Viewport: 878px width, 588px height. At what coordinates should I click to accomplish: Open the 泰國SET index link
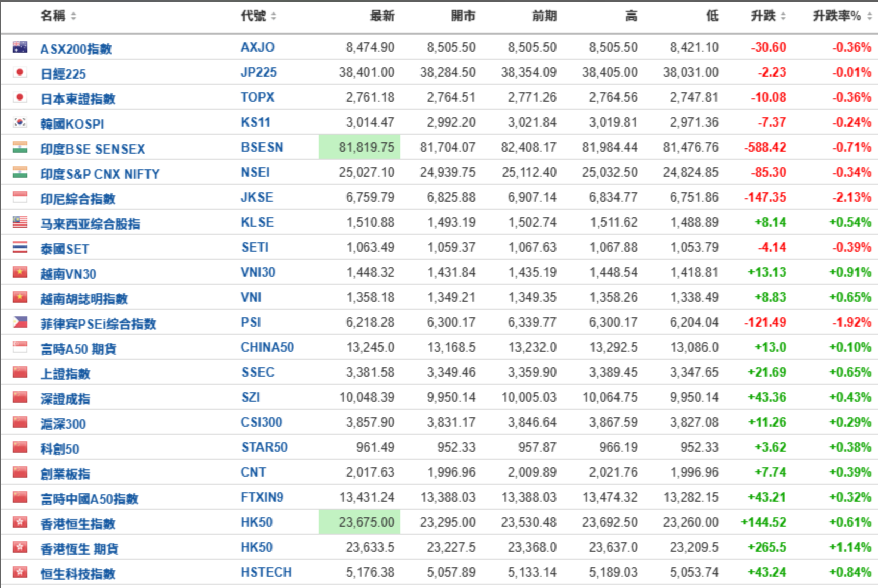click(65, 249)
